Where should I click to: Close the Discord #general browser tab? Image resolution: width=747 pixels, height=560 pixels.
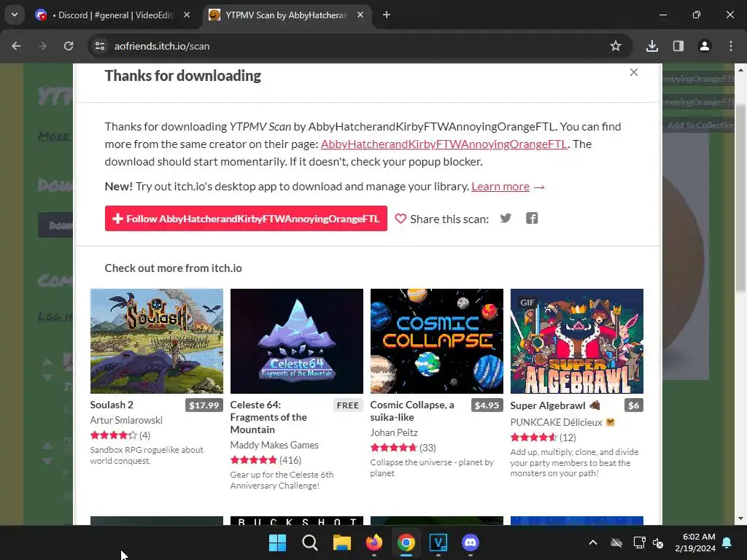pos(187,15)
